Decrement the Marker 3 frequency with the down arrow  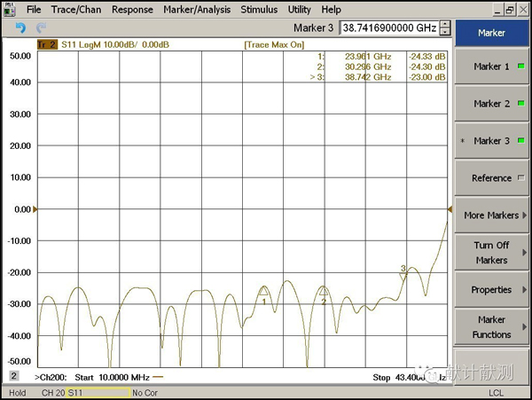445,32
